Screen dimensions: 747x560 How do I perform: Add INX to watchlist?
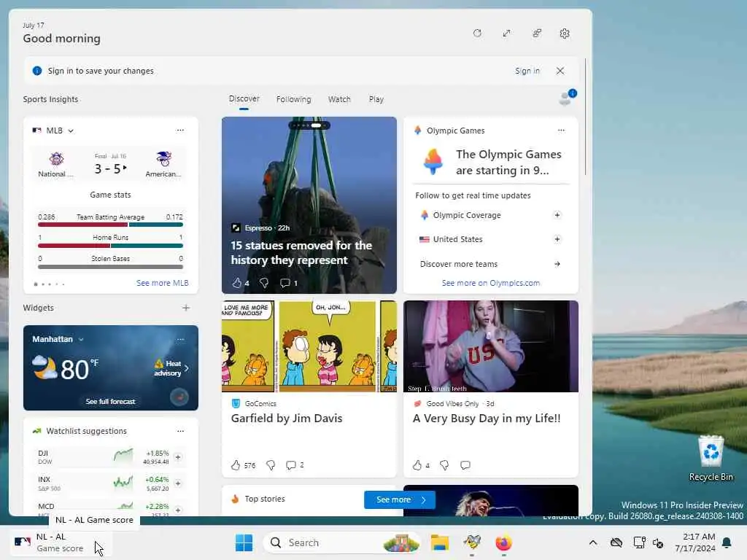(x=178, y=483)
